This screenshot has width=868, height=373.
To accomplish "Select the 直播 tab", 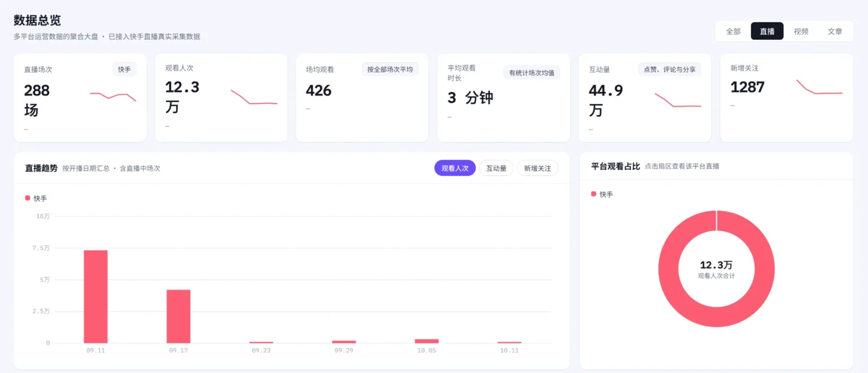I will click(x=767, y=31).
